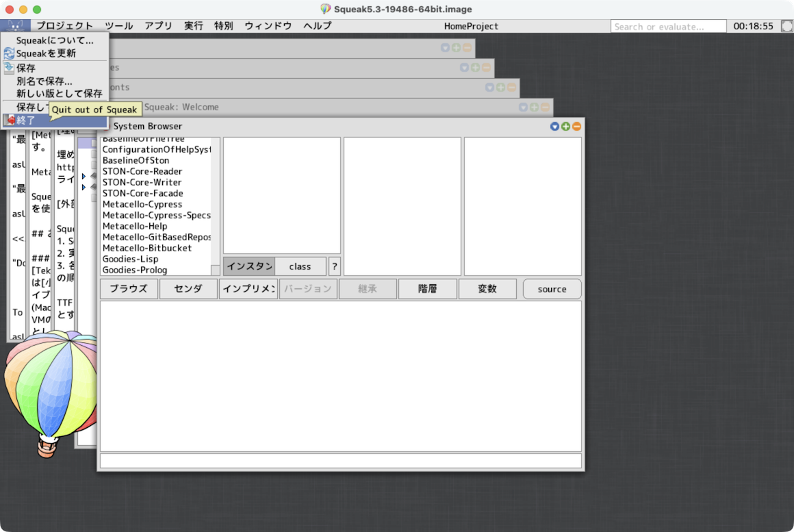Click the Squeakを更新 update icon
The image size is (794, 532).
pos(9,53)
